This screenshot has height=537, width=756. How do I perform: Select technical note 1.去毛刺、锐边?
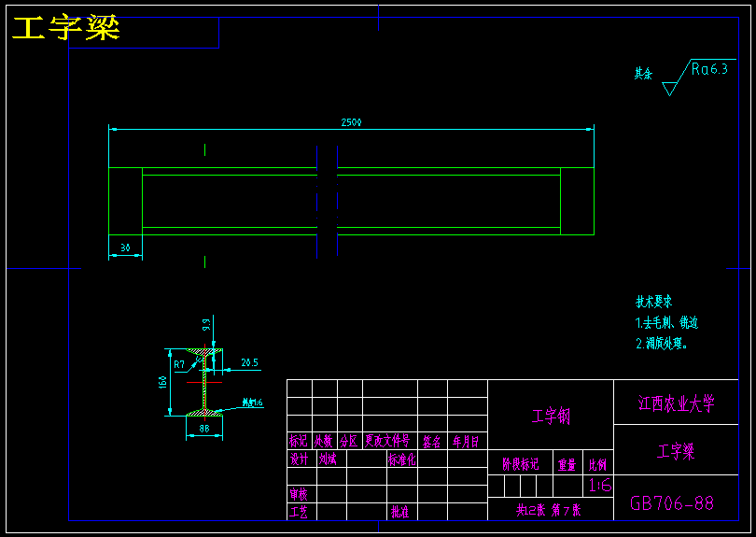pos(666,322)
